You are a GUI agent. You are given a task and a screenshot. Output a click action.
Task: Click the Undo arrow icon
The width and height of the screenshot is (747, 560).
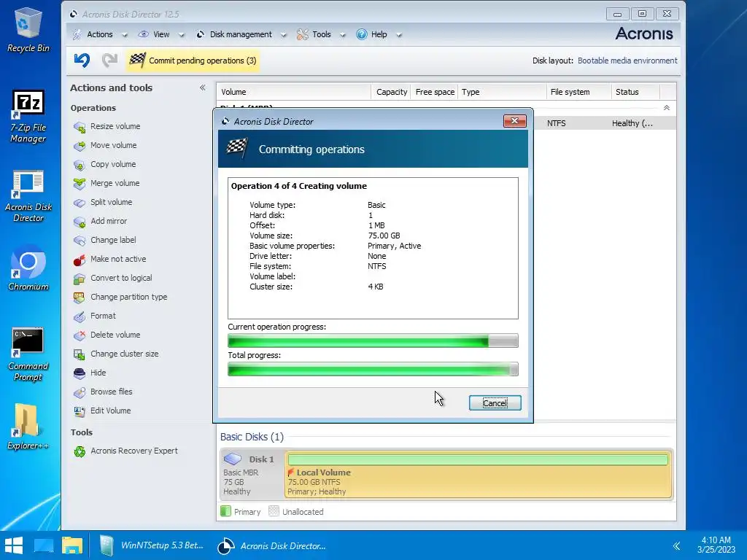[x=82, y=61]
